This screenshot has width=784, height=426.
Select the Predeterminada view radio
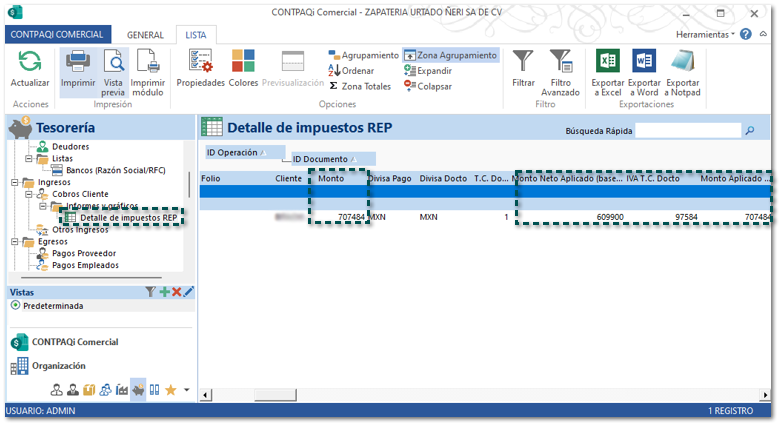[16, 306]
